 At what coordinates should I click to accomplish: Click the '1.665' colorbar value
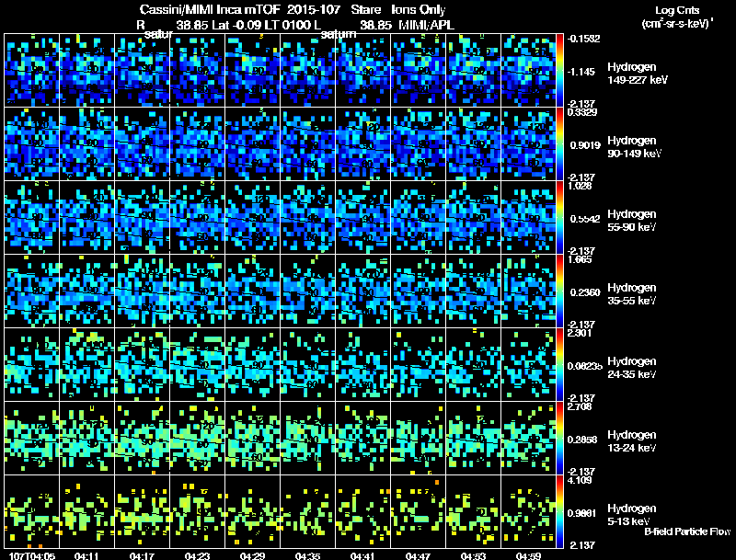point(580,259)
